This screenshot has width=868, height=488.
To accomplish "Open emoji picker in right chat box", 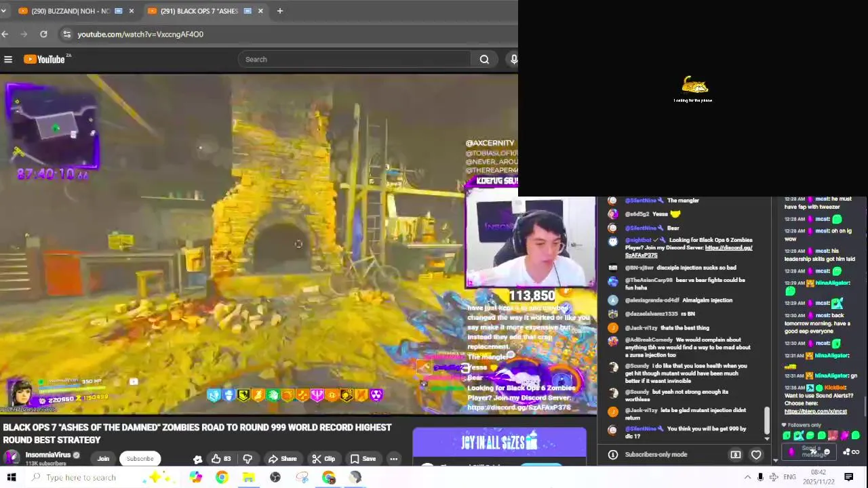I will point(827,452).
